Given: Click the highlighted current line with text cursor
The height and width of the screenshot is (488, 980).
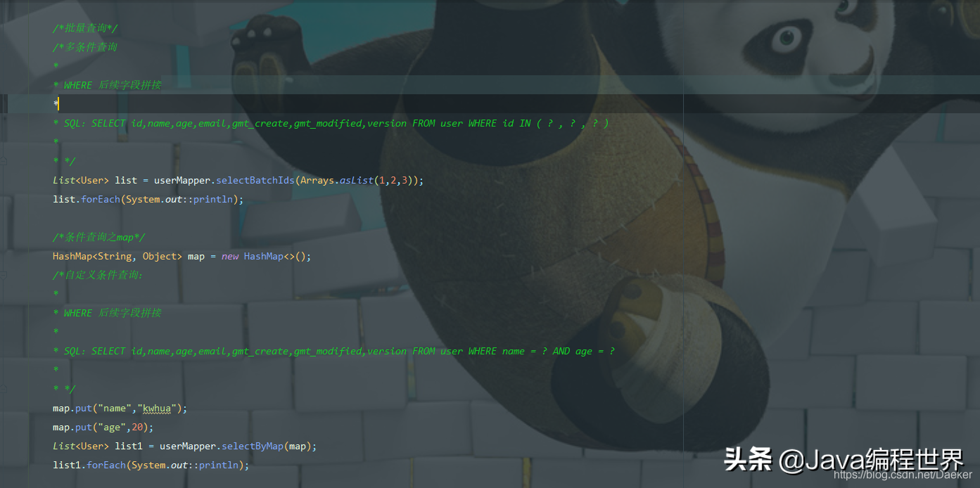Looking at the screenshot, I should [x=490, y=104].
